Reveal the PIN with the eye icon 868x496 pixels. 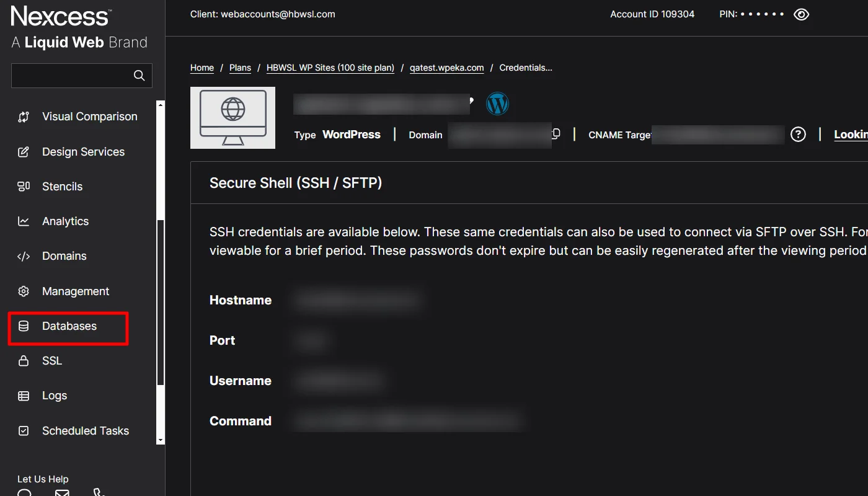tap(801, 14)
